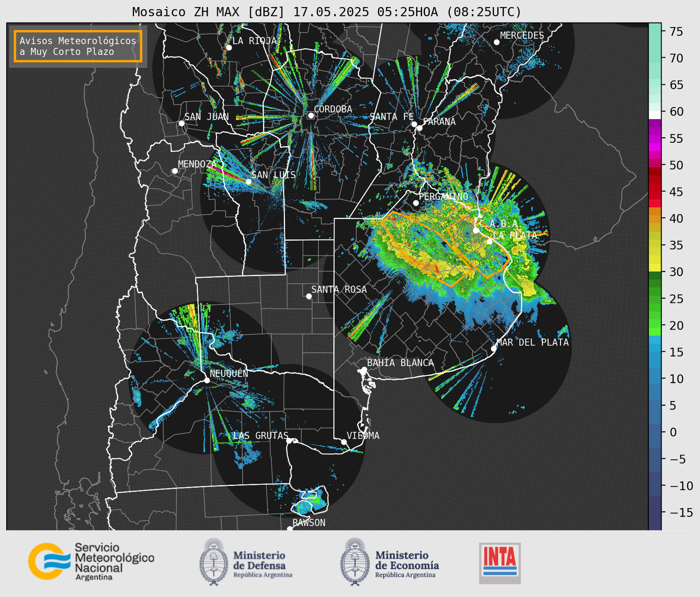Click the LA RIOJA city marker

coord(229,48)
